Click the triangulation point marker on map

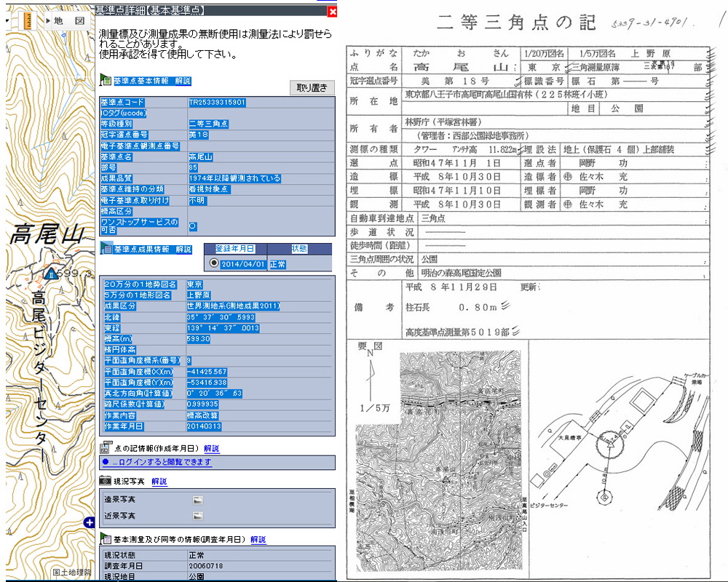[51, 274]
